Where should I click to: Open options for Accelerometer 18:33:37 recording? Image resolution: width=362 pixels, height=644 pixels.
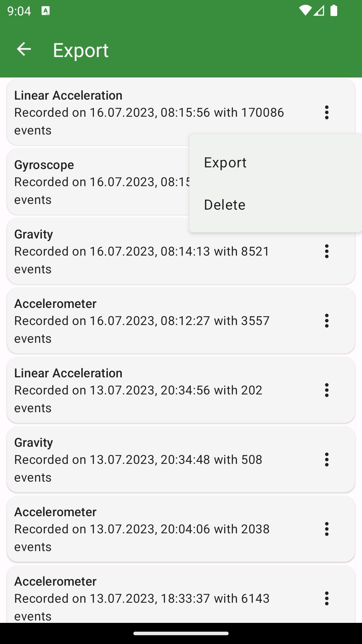pyautogui.click(x=327, y=598)
